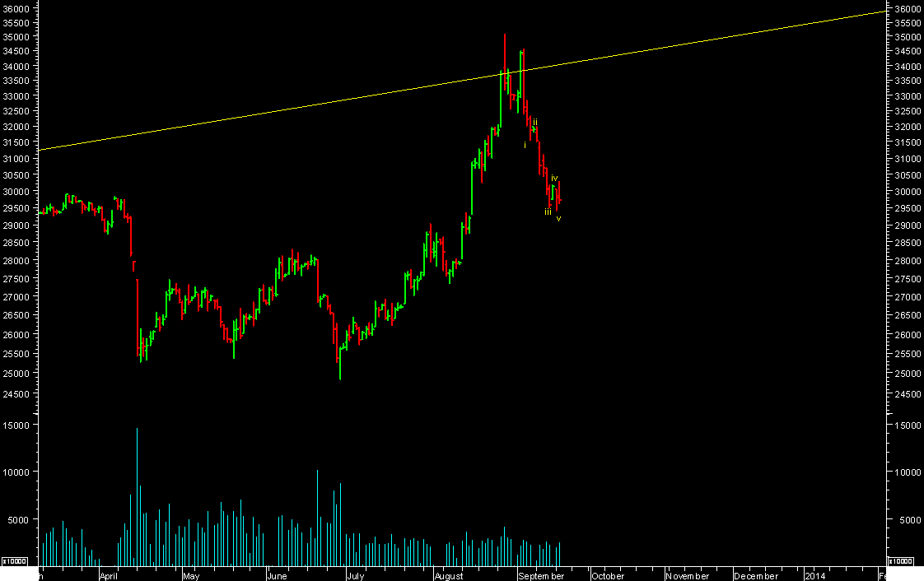Click the x10000 volume multiplier box on left
The width and height of the screenshot is (924, 581).
pyautogui.click(x=15, y=561)
